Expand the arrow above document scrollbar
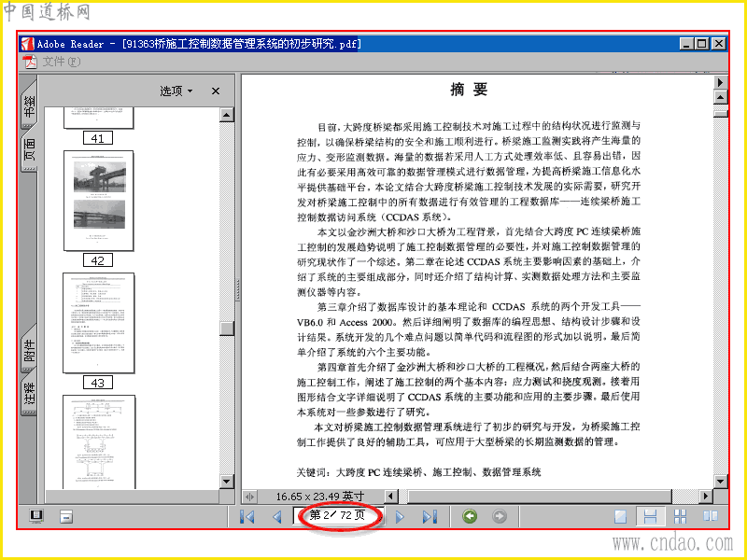 pos(720,82)
